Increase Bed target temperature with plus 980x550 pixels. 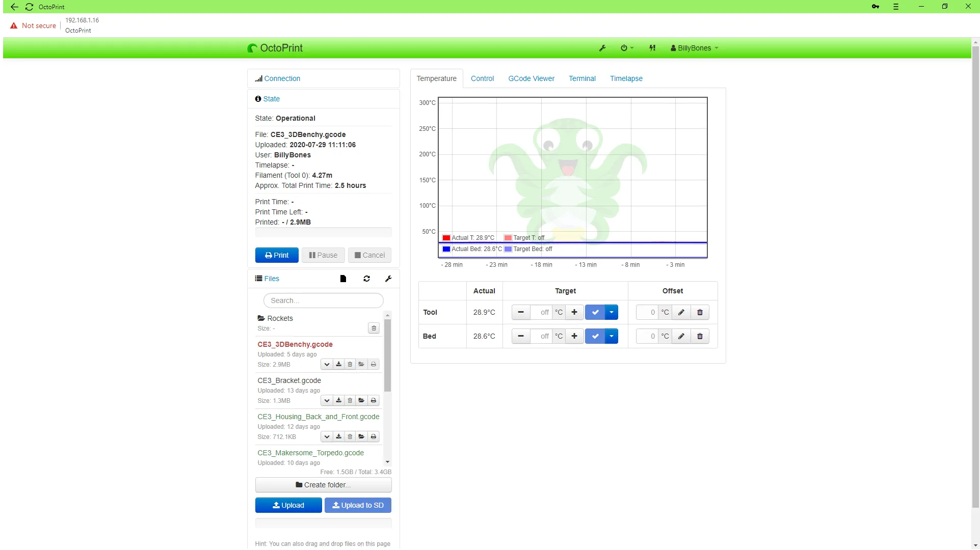tap(574, 336)
